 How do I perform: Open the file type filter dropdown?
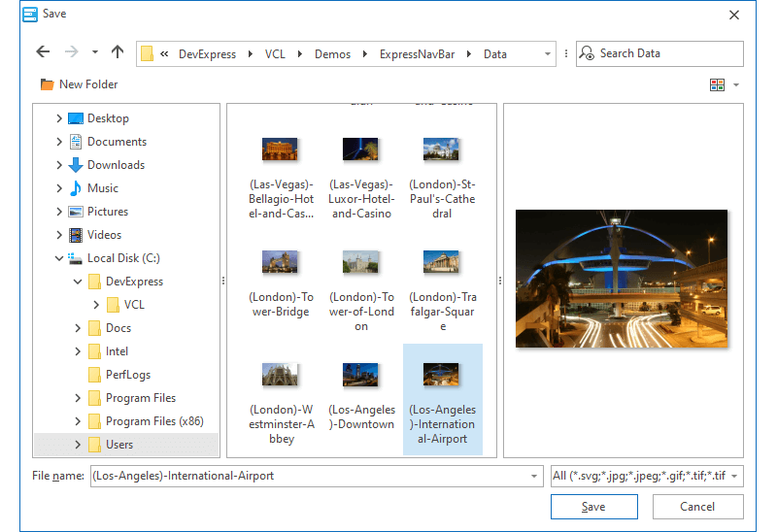click(x=647, y=476)
